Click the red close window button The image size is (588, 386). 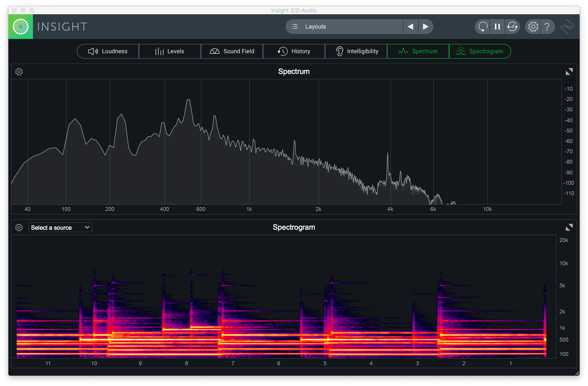pyautogui.click(x=14, y=10)
